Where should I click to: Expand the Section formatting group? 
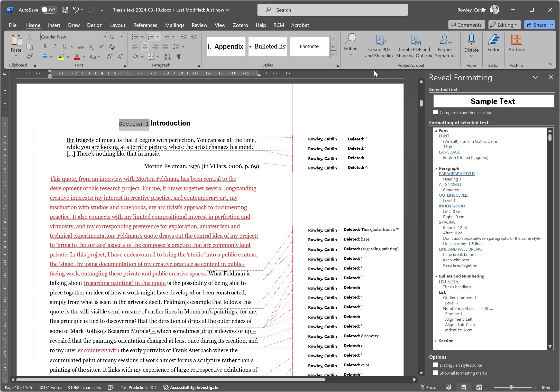(436, 341)
